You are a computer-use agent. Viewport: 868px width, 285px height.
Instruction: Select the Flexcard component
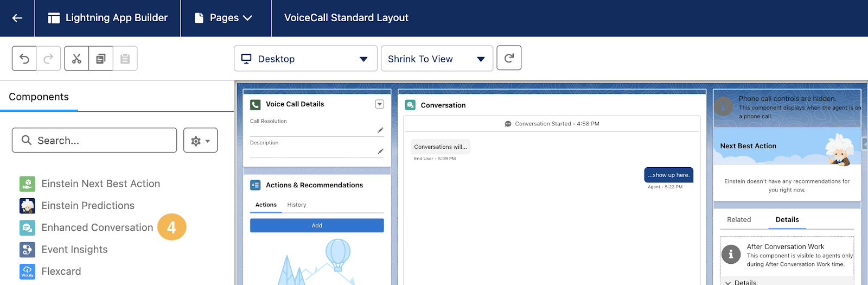61,271
